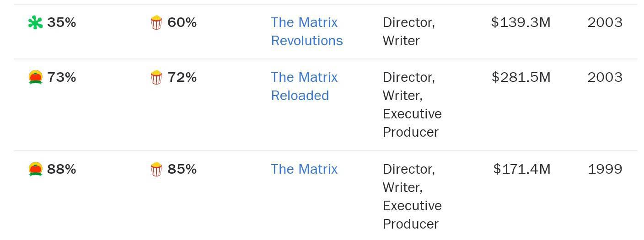Click the green splat icon beside 35%

pos(35,23)
